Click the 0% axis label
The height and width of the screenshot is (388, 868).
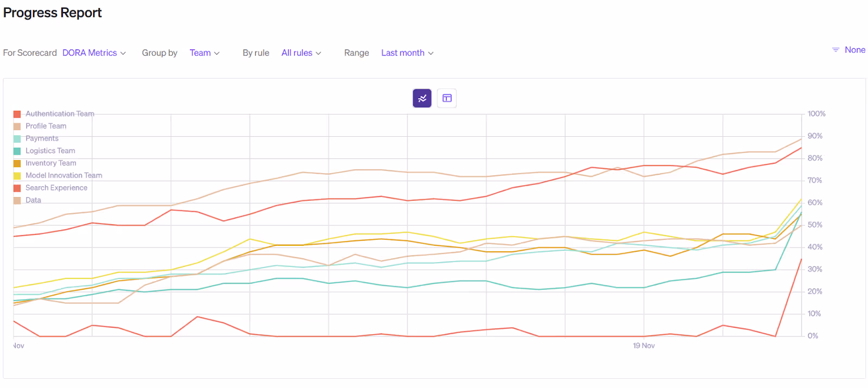click(x=813, y=336)
